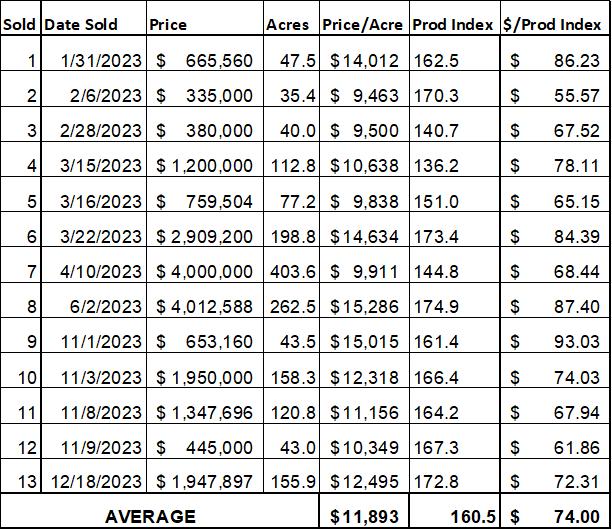612x530 pixels.
Task: Select the Price/Acre header cell
Action: pos(365,24)
